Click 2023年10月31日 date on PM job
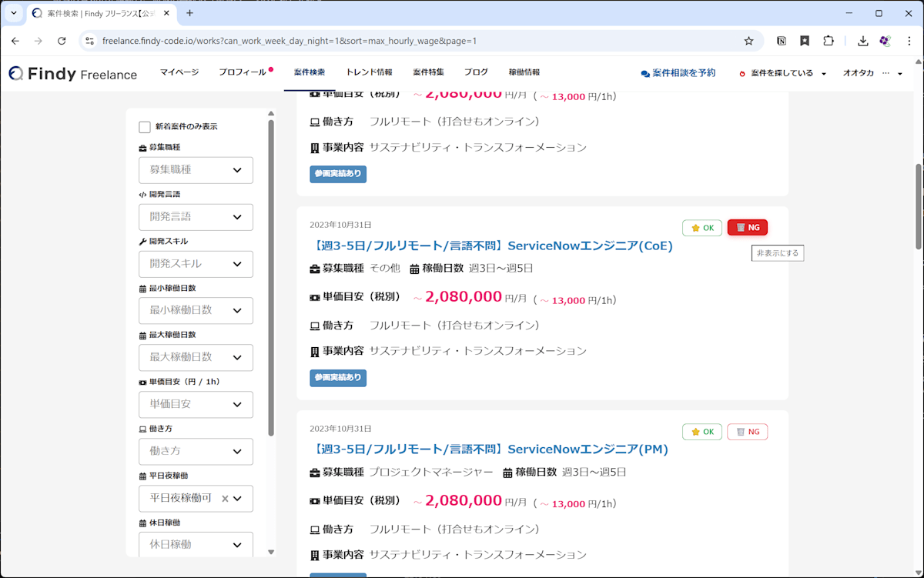Image resolution: width=924 pixels, height=578 pixels. click(340, 429)
